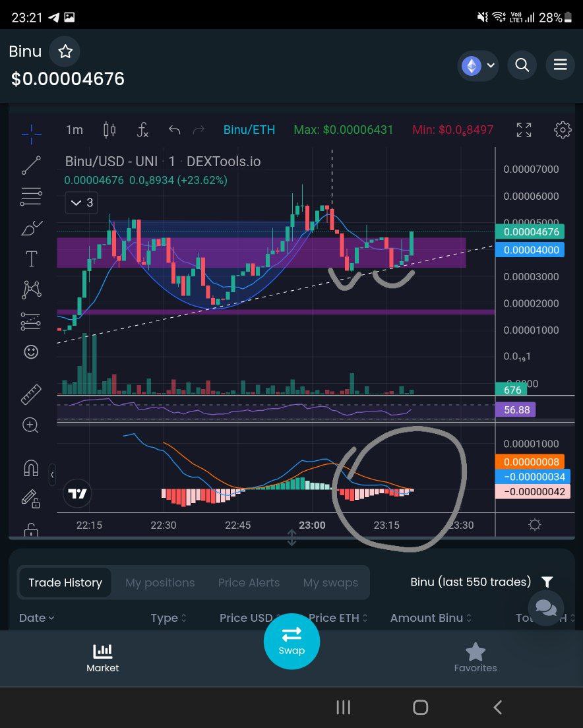The image size is (583, 728).
Task: Select the ruler measure tool
Action: (x=31, y=394)
